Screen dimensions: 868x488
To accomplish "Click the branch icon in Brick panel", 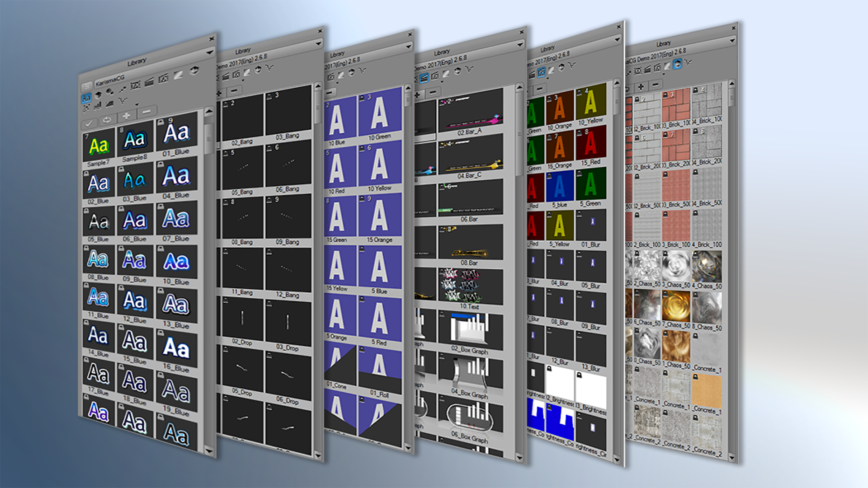I will click(688, 62).
